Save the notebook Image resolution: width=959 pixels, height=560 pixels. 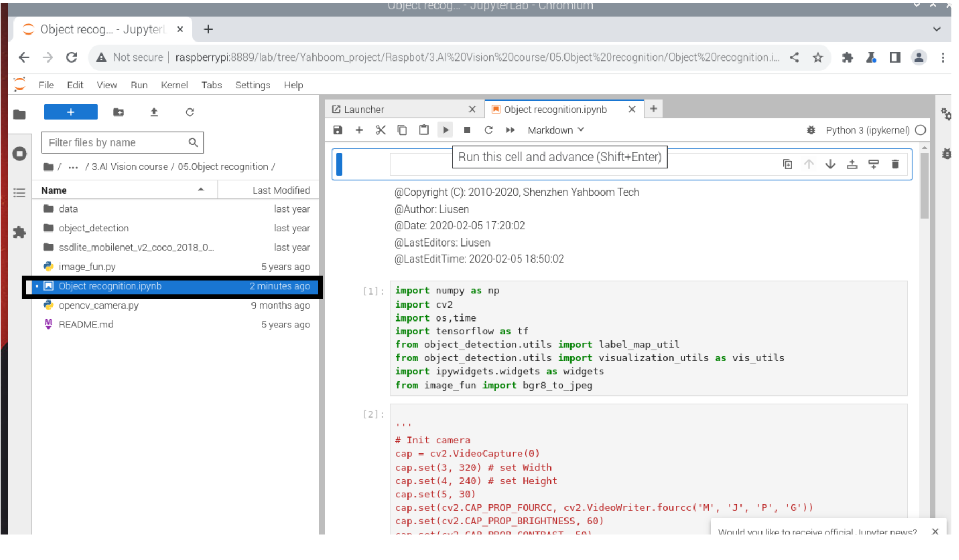pos(337,130)
